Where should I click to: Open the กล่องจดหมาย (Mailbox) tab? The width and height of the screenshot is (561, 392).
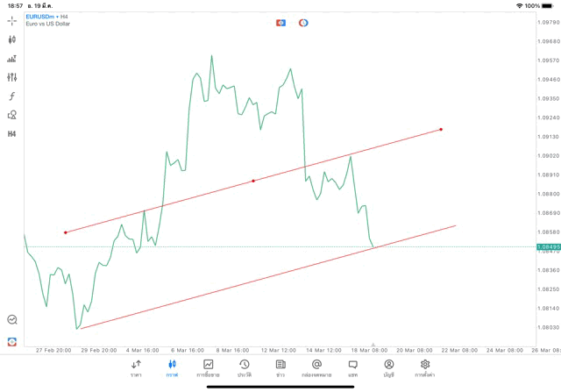tap(316, 367)
